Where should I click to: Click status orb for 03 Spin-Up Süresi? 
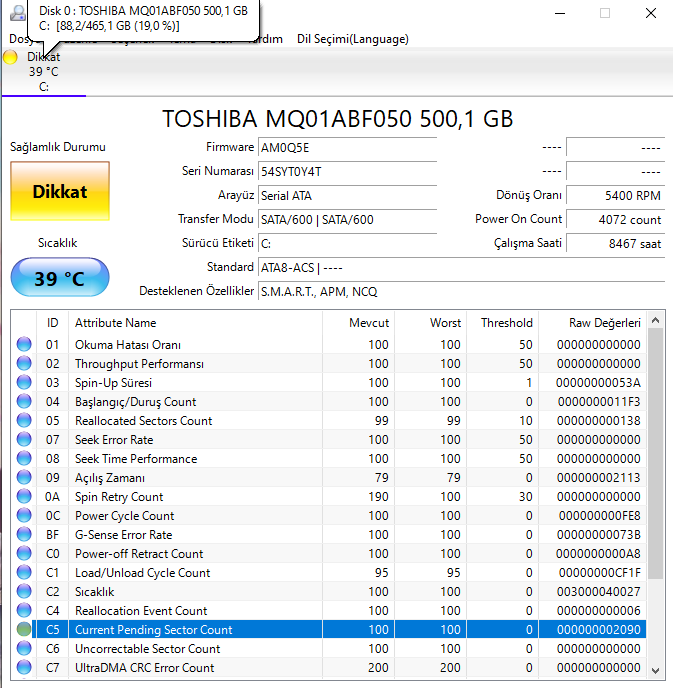coord(24,383)
